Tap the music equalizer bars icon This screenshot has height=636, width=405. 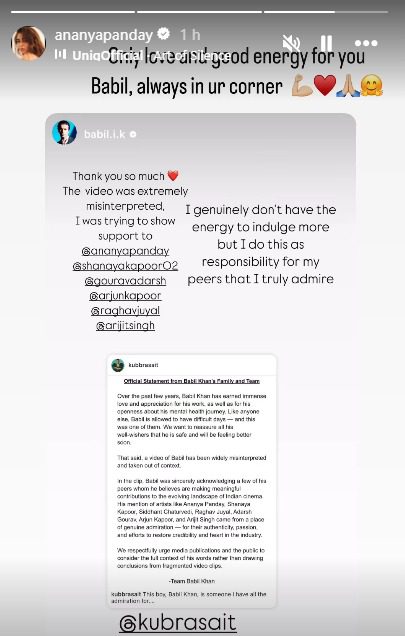(60, 54)
